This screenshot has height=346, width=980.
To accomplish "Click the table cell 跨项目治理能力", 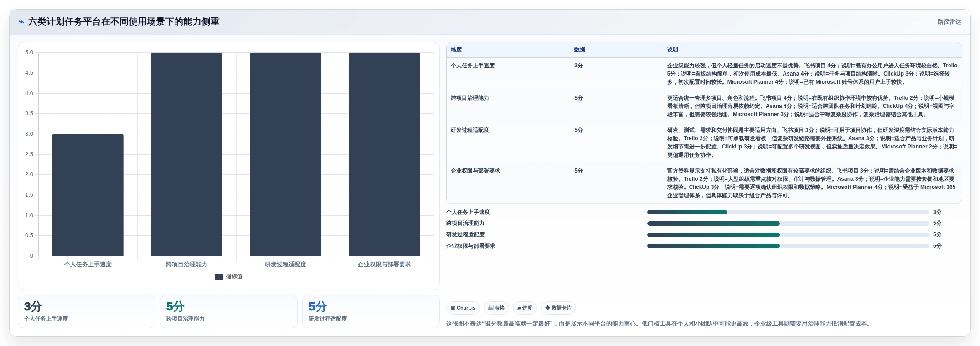I will click(x=469, y=98).
